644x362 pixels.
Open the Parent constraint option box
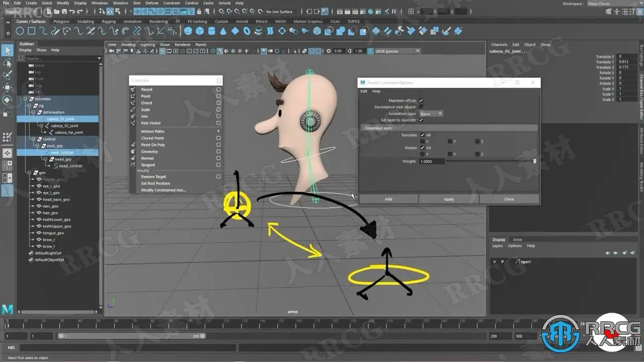coord(218,89)
